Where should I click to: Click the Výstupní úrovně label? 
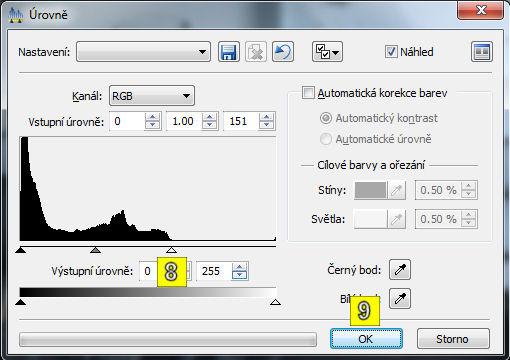[92, 271]
